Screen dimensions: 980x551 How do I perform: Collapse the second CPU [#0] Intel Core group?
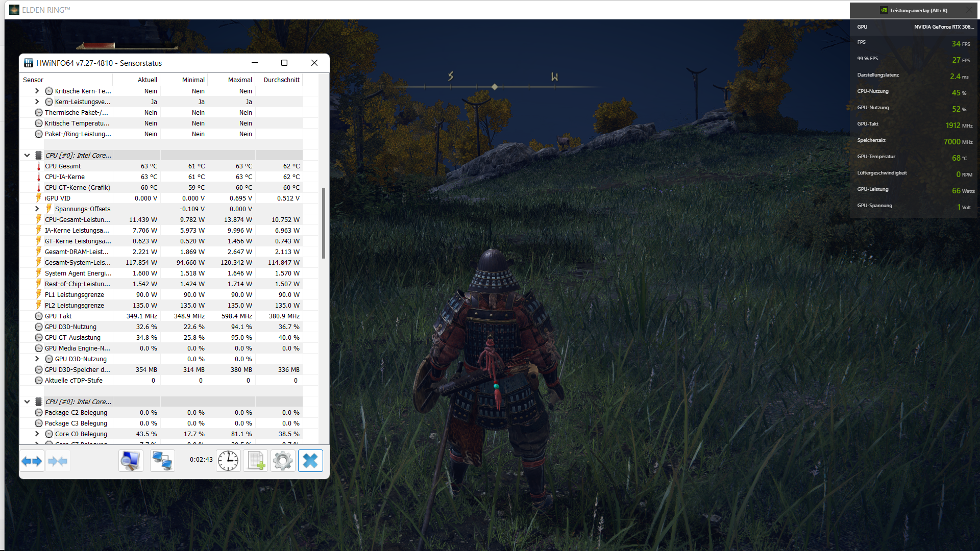[27, 402]
